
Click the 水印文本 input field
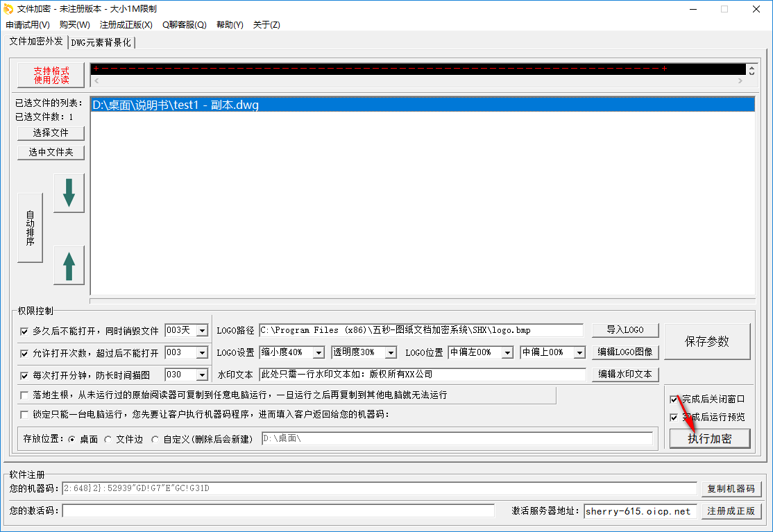point(422,375)
